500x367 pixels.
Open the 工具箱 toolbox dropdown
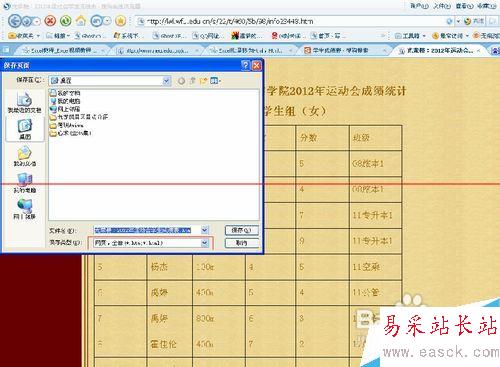[x=410, y=35]
